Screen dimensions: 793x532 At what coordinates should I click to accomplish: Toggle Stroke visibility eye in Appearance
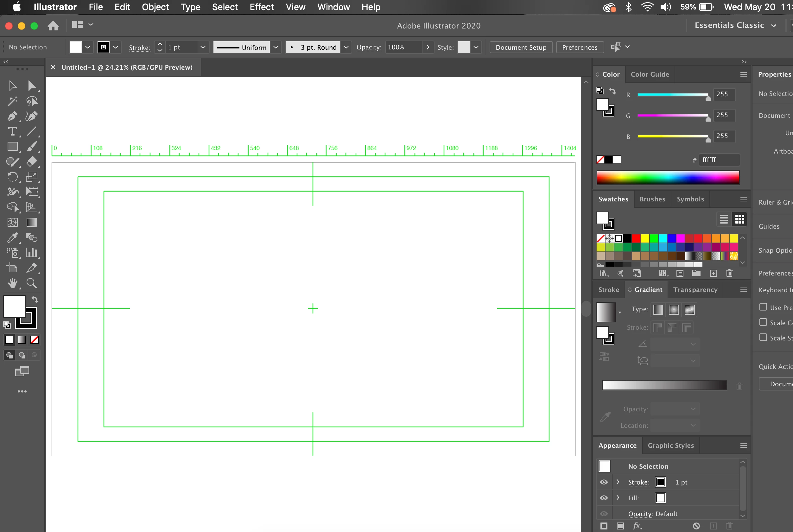point(604,482)
